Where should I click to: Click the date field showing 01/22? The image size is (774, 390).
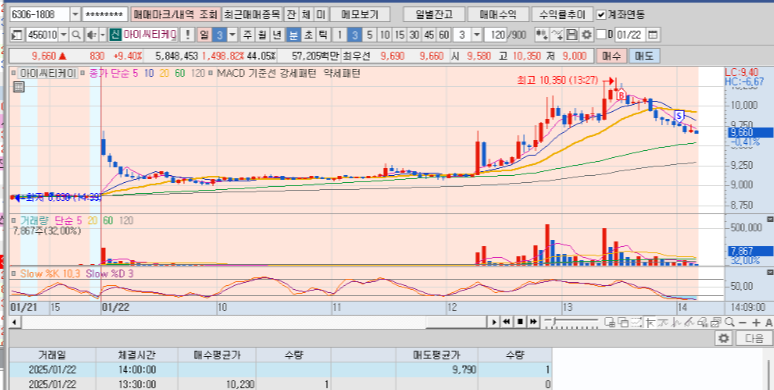click(x=630, y=35)
